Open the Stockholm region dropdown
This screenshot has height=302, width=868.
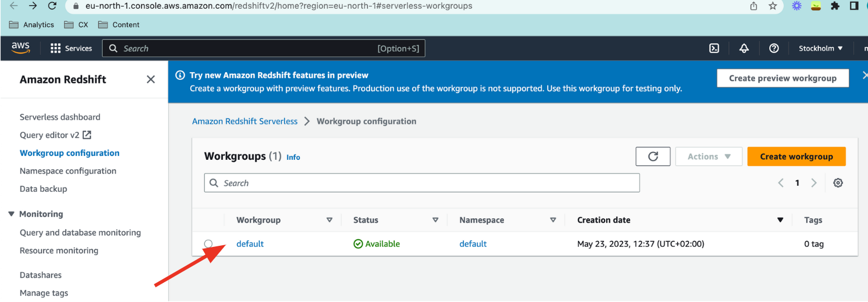pos(821,48)
